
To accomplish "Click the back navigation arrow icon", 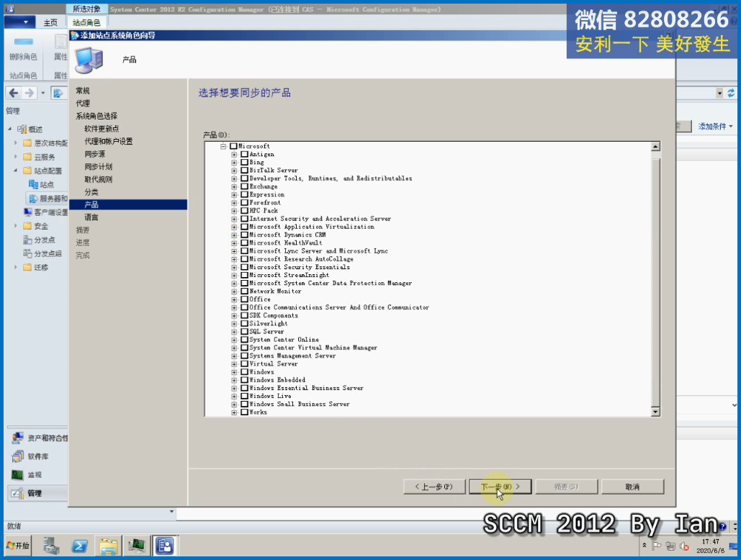I will point(14,93).
